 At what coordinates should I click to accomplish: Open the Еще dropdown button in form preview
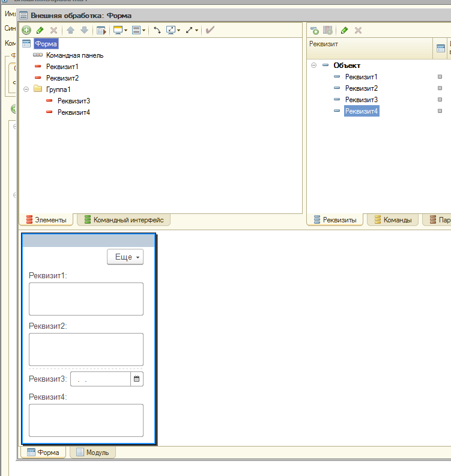tap(126, 257)
